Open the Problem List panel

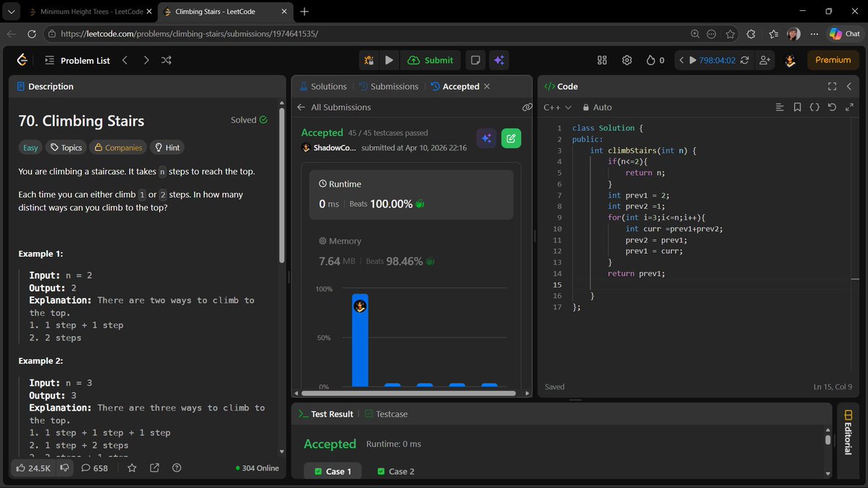(77, 60)
